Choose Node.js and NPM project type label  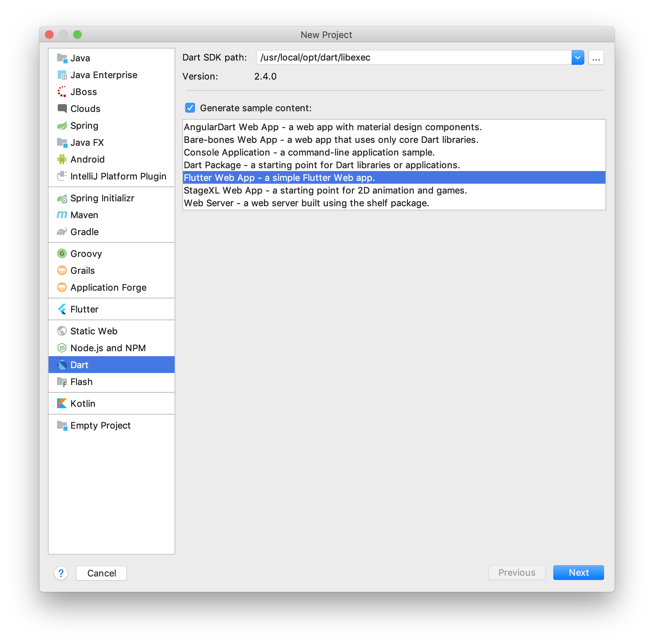[108, 348]
